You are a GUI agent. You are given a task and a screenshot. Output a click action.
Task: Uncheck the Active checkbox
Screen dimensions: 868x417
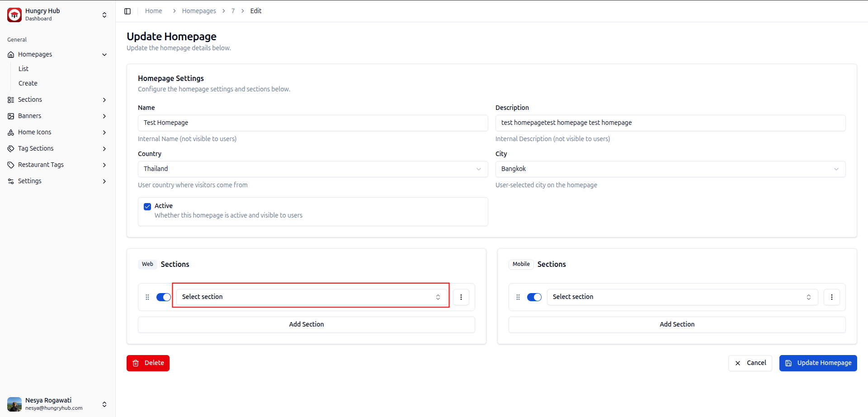(147, 207)
